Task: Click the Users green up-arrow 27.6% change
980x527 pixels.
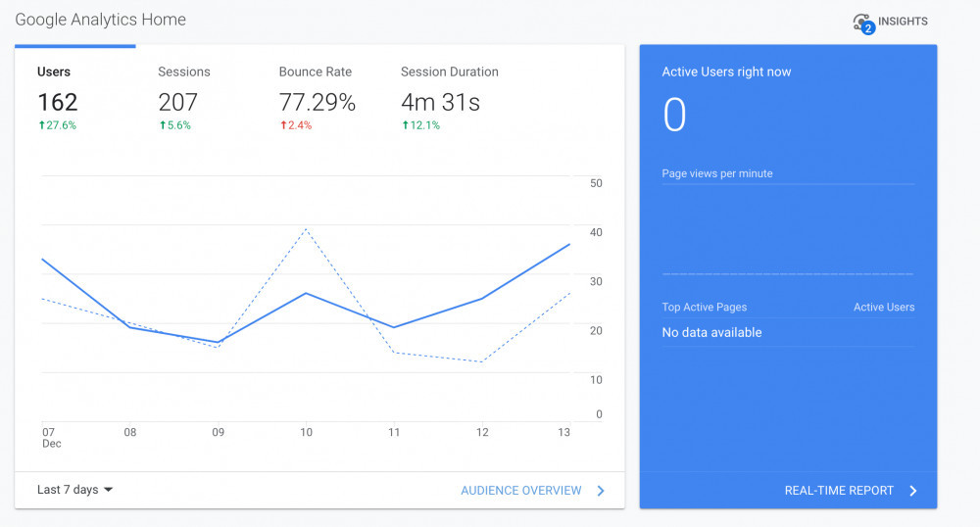Action: click(x=57, y=125)
